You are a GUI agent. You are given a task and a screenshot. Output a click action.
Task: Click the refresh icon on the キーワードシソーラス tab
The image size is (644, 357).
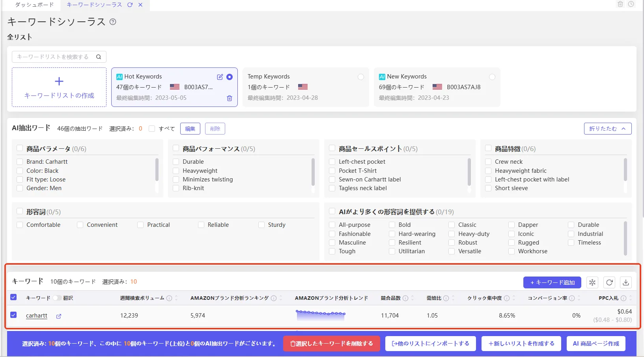(x=130, y=5)
